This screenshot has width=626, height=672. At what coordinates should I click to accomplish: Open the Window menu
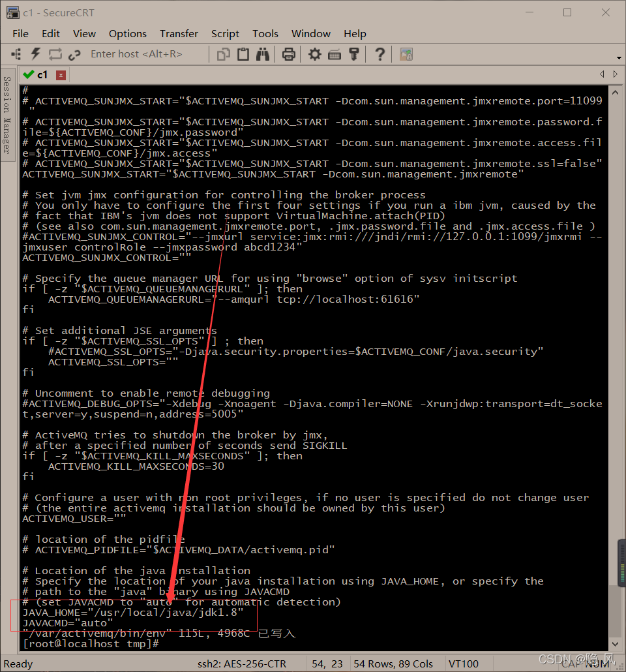310,33
